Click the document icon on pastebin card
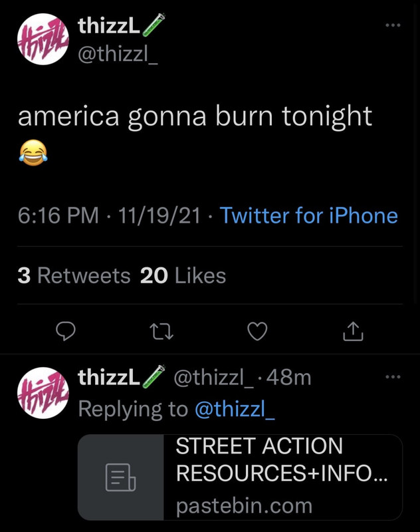 coord(121,477)
